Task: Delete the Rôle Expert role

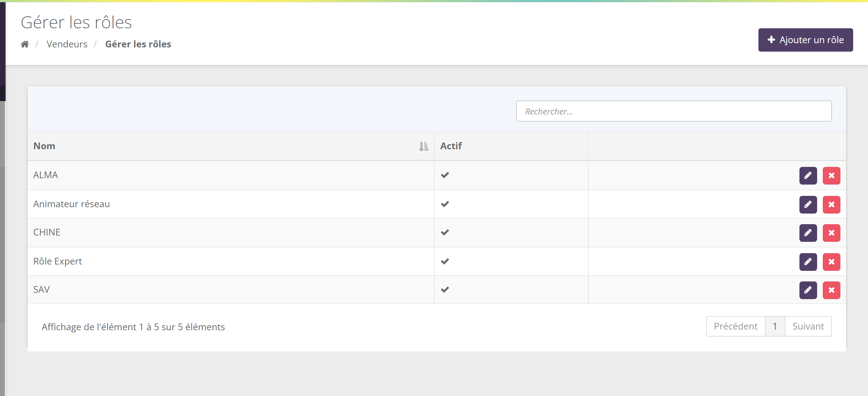Action: (831, 262)
